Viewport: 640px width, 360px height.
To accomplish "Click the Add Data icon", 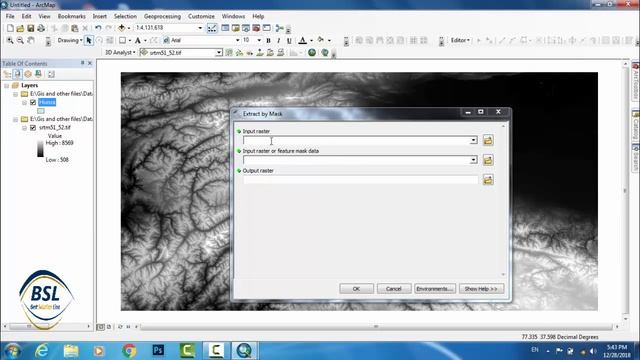I will pos(121,28).
